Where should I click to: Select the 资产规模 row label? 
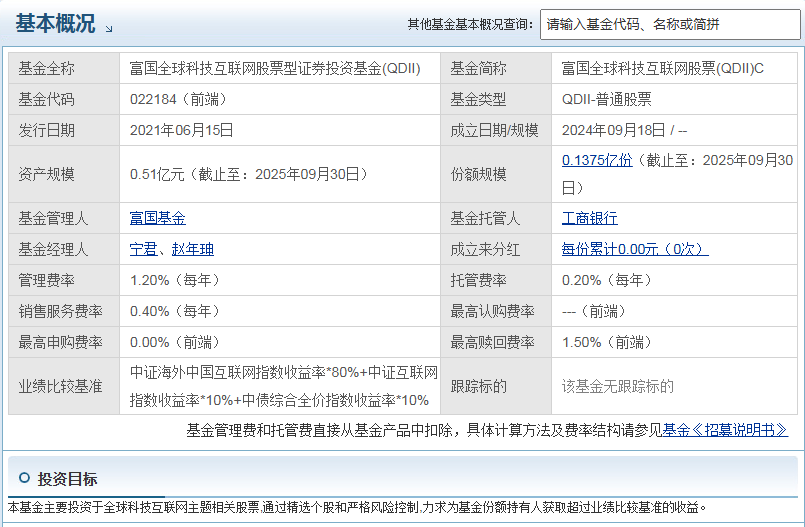46,174
